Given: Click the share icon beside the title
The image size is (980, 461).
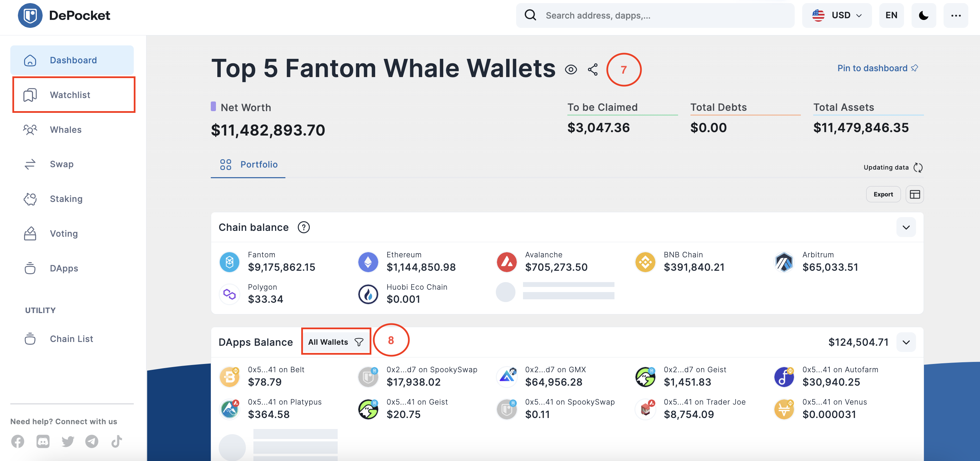Looking at the screenshot, I should (x=592, y=69).
